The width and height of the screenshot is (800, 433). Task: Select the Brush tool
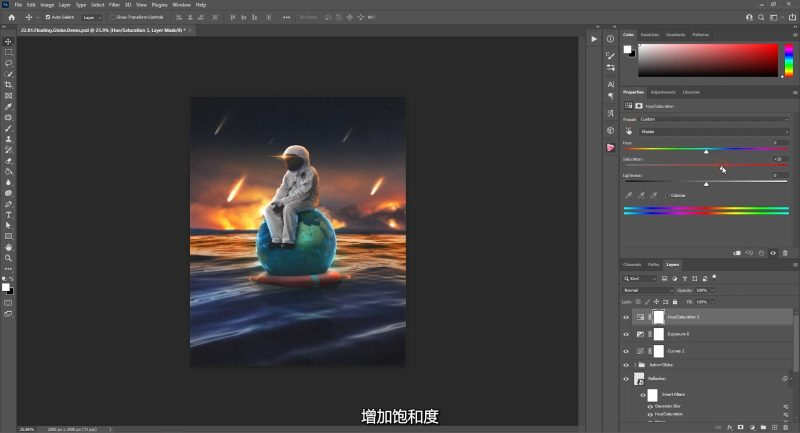point(8,128)
